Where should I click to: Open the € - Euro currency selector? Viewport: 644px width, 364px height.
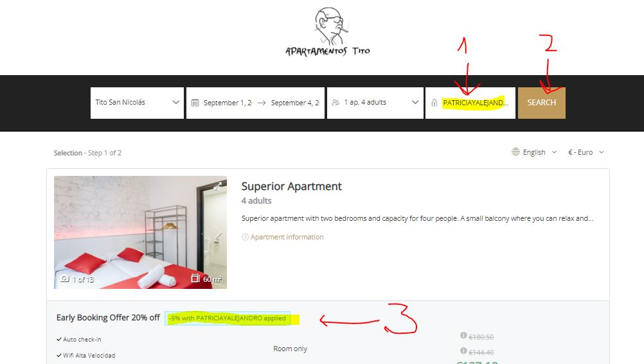click(x=586, y=152)
